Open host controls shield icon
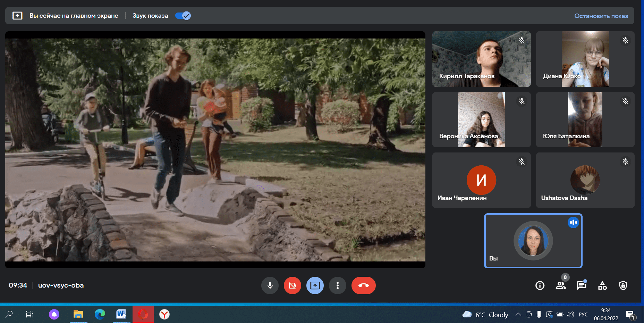 click(x=623, y=285)
